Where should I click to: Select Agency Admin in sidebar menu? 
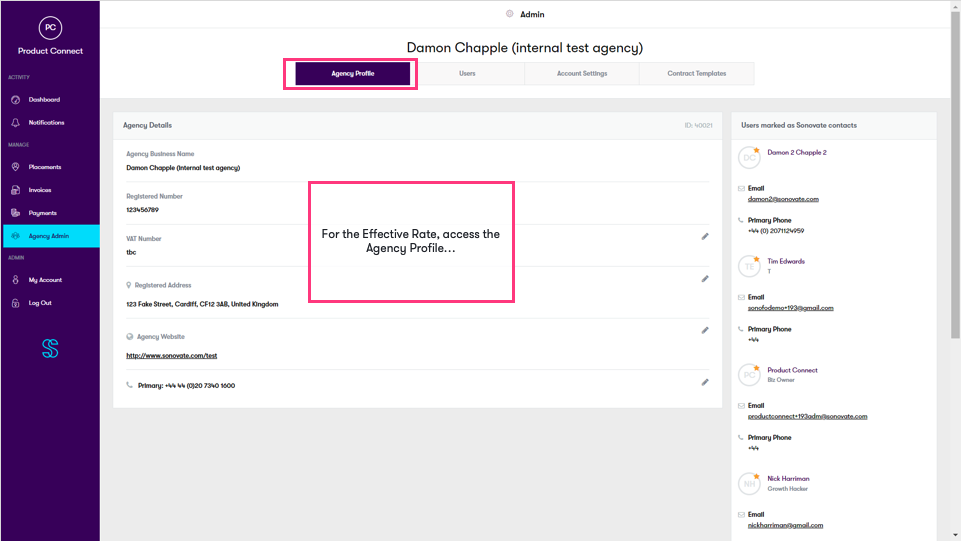pyautogui.click(x=49, y=236)
